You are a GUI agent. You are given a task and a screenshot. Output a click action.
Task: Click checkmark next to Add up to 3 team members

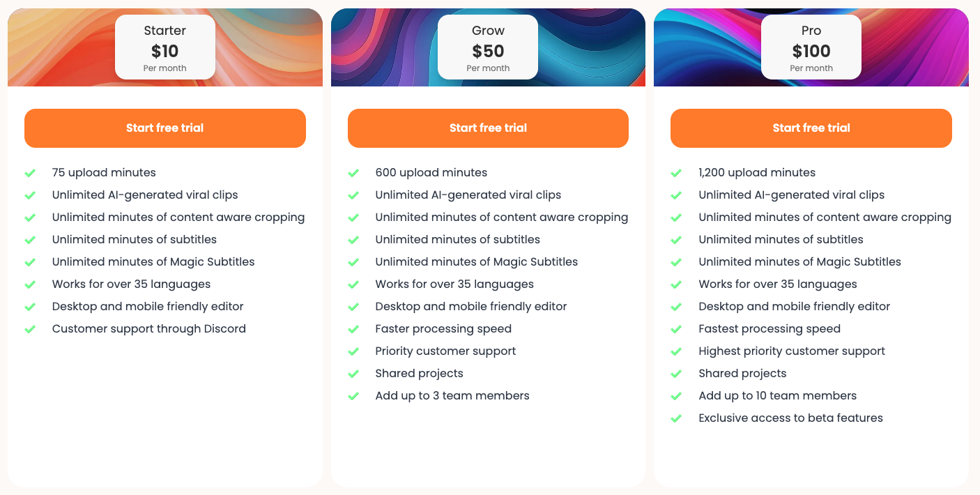(353, 396)
